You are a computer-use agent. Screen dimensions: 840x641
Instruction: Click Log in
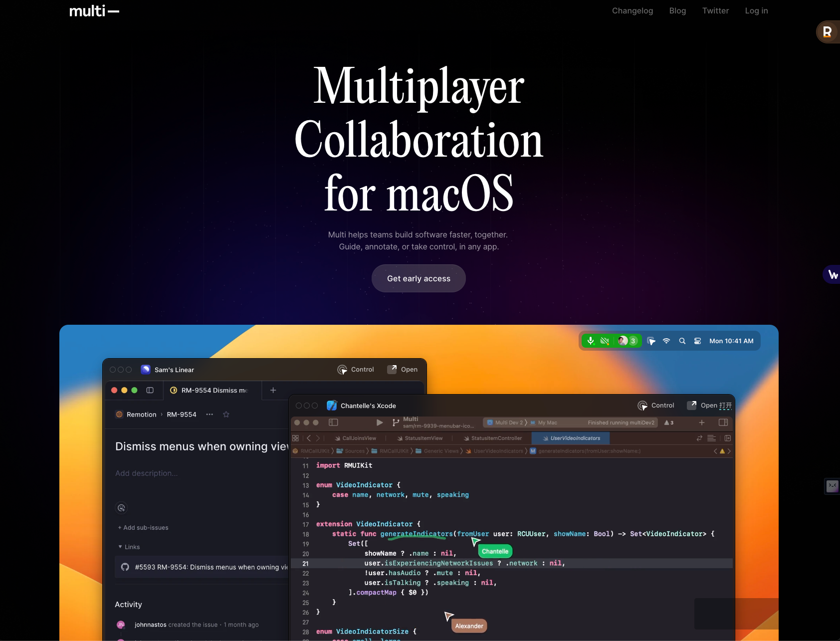point(756,10)
